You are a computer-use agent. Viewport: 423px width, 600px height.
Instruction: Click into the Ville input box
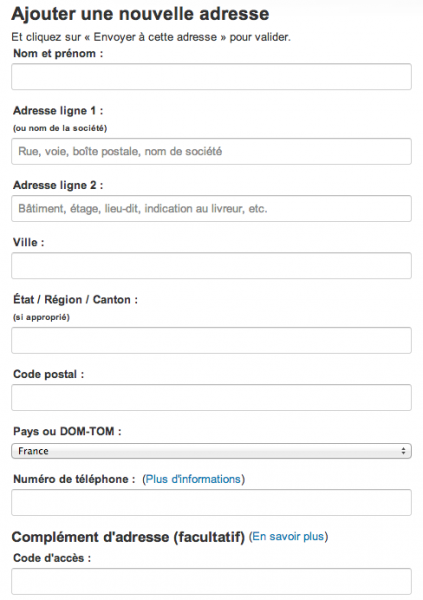coord(211,266)
